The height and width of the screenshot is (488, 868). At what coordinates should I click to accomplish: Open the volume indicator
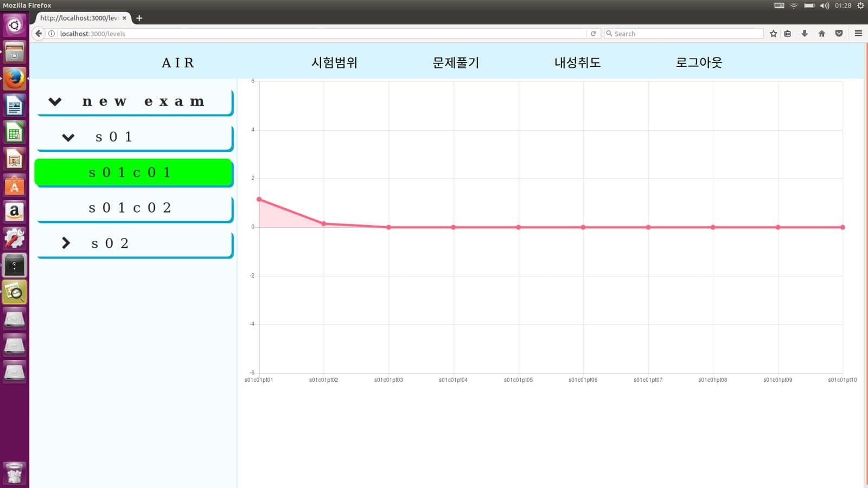(825, 5)
